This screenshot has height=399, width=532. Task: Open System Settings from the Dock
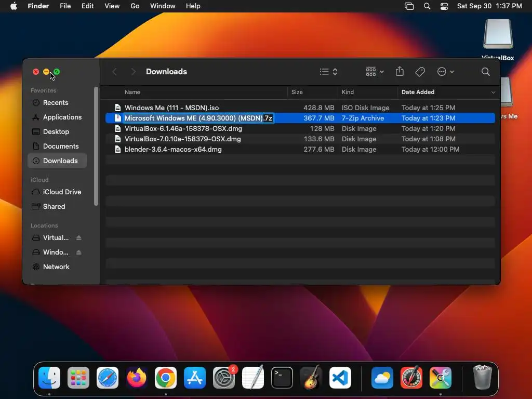(224, 378)
